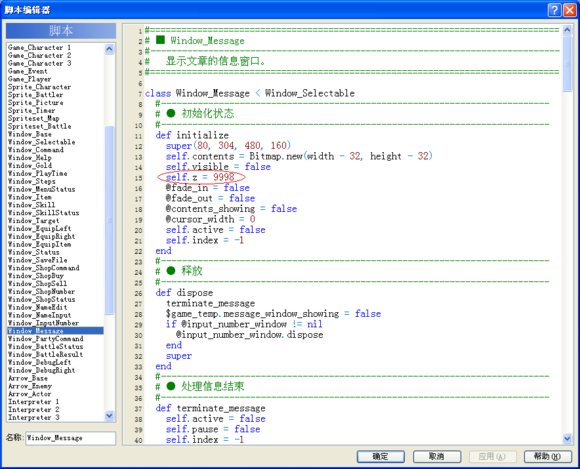Click the 取消 cancel button
This screenshot has width=580, height=469.
point(436,456)
